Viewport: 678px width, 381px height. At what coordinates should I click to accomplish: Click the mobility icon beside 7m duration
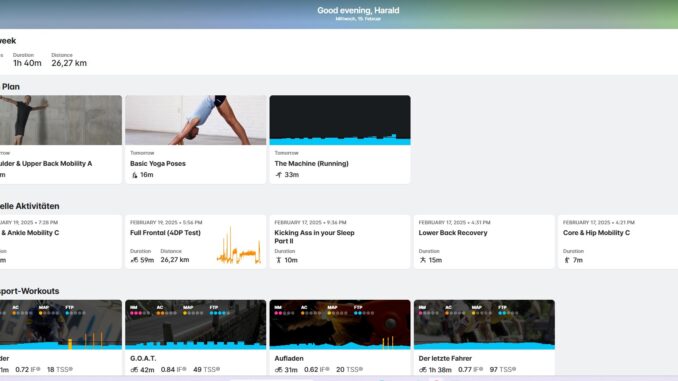(x=567, y=260)
